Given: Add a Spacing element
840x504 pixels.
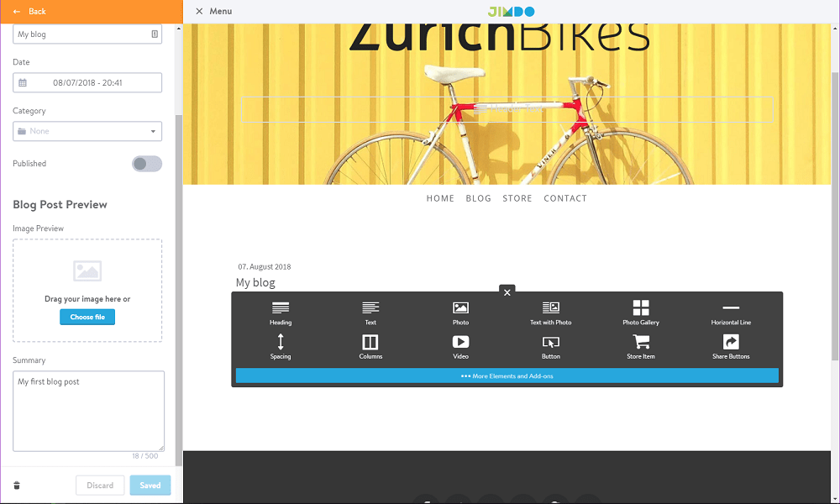Looking at the screenshot, I should (x=281, y=347).
